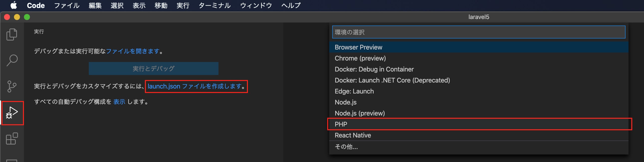Viewport: 644px width, 162px height.
Task: Click the red close window button
Action: [x=7, y=17]
